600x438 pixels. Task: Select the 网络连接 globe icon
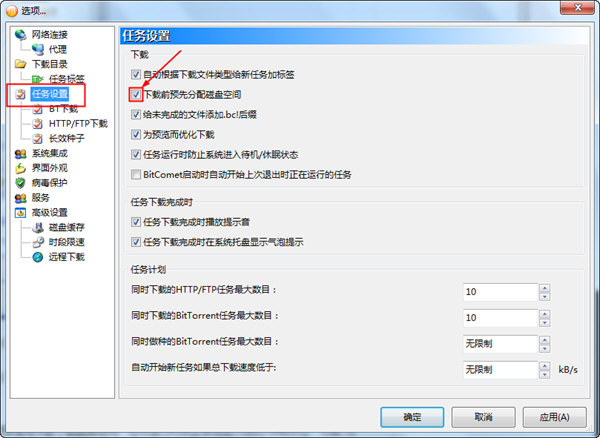click(20, 35)
